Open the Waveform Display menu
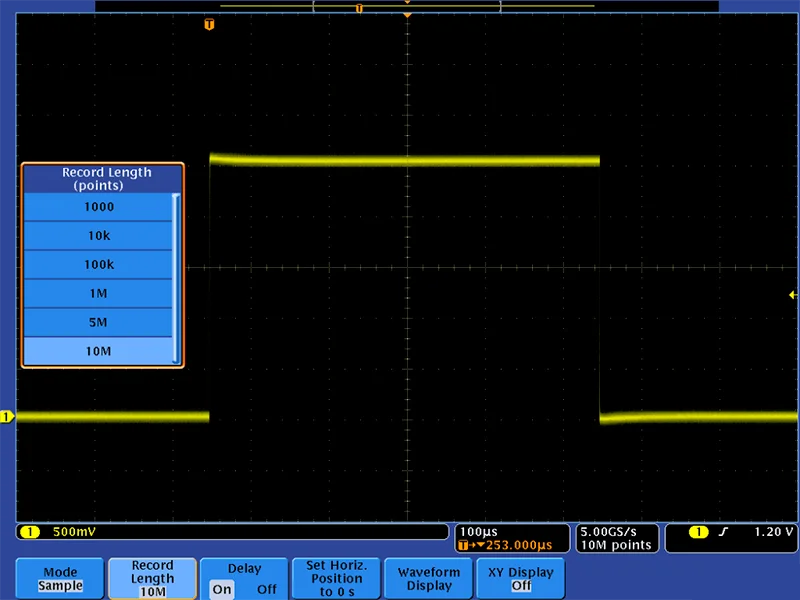The width and height of the screenshot is (800, 600). click(429, 579)
